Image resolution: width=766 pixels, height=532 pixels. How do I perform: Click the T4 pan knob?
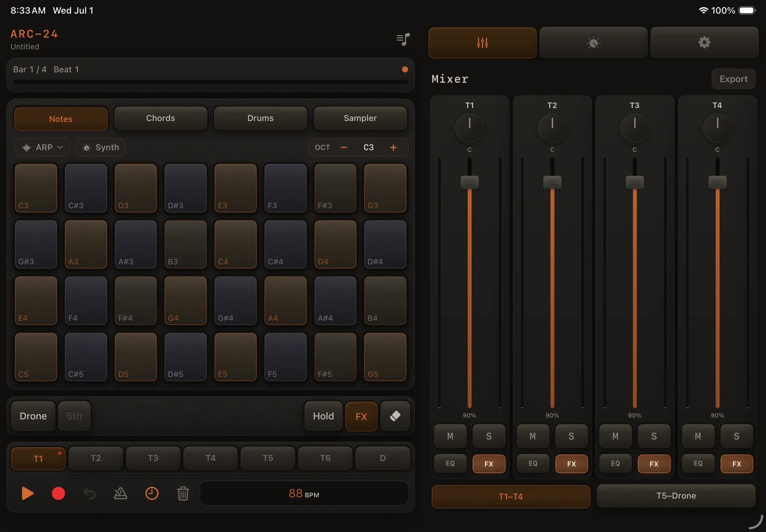[x=717, y=128]
